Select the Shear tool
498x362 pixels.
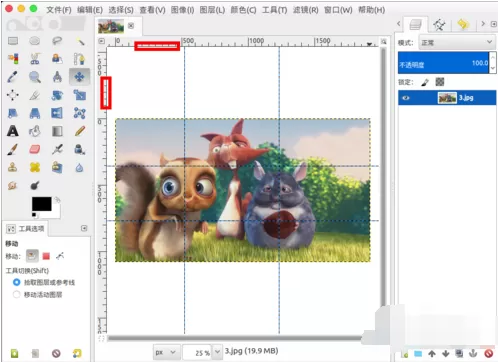[x=13, y=113]
